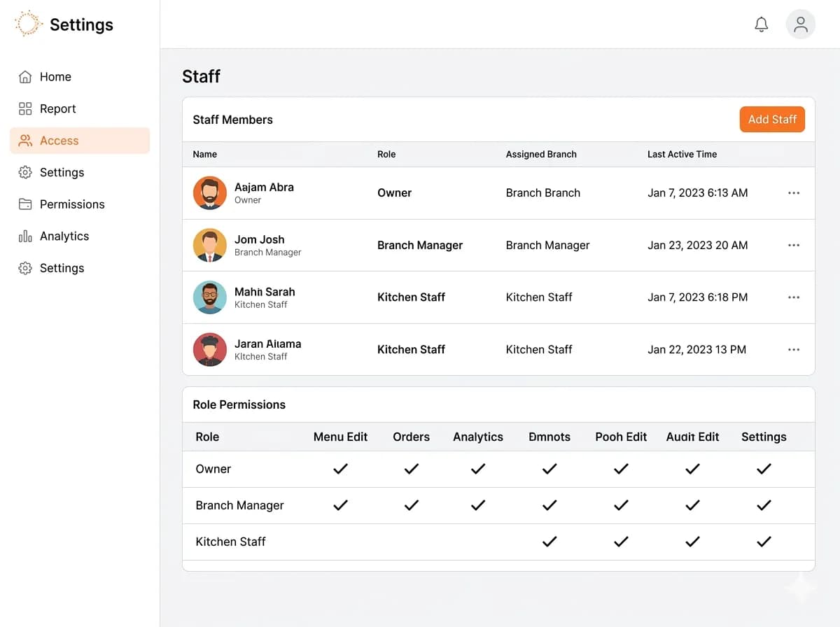Click the Orders permissions column header
Image resolution: width=840 pixels, height=627 pixels.
[x=412, y=437]
